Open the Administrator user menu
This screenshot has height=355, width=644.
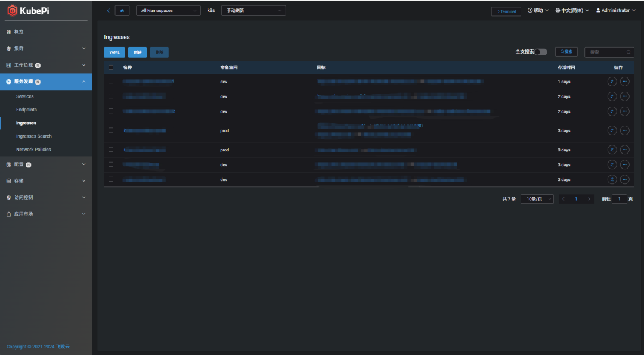(615, 10)
